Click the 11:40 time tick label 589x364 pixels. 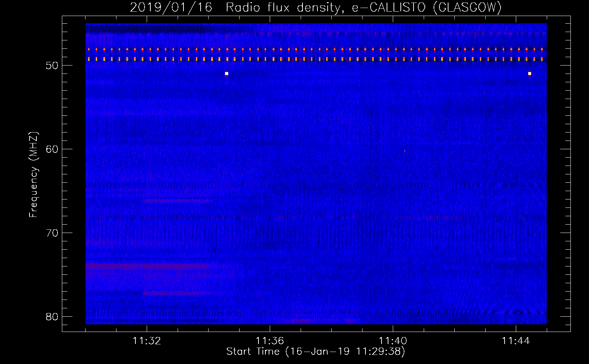pyautogui.click(x=393, y=341)
